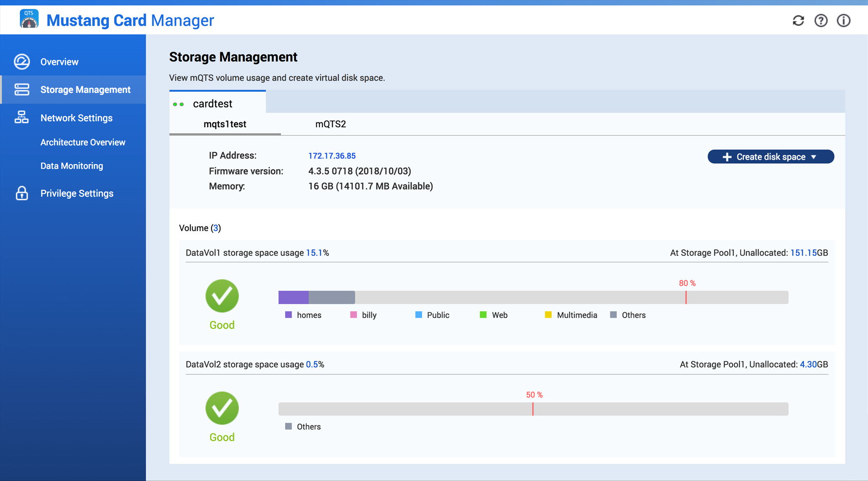This screenshot has height=481, width=868.
Task: Expand the Create disk space dropdown arrow
Action: (814, 157)
